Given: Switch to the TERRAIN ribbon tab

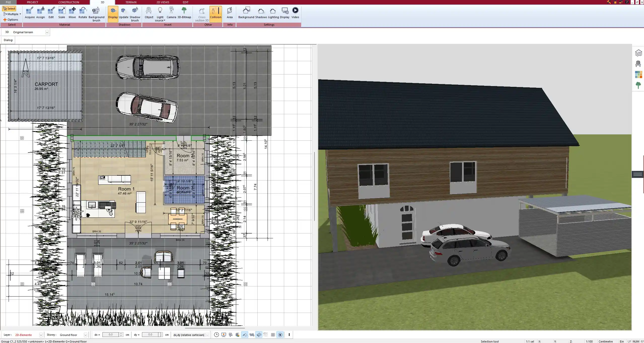Looking at the screenshot, I should (131, 2).
